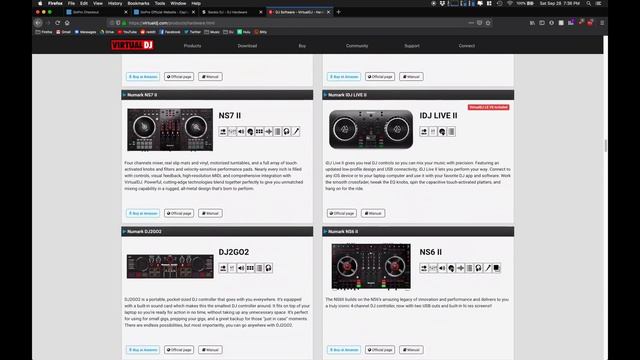Click the pads grid feature icon under DJ2GO2
640x360 pixels.
250,268
